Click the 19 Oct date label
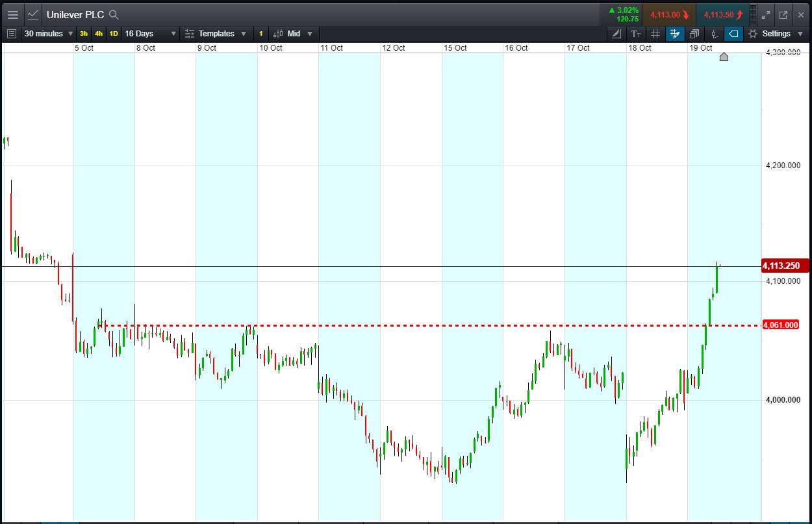Image resolution: width=812 pixels, height=524 pixels. (x=701, y=48)
